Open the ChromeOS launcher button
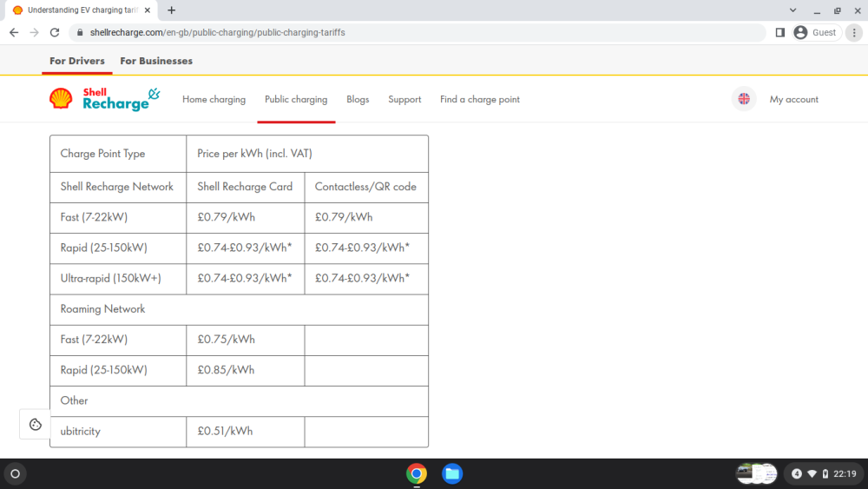This screenshot has height=489, width=868. pyautogui.click(x=15, y=473)
